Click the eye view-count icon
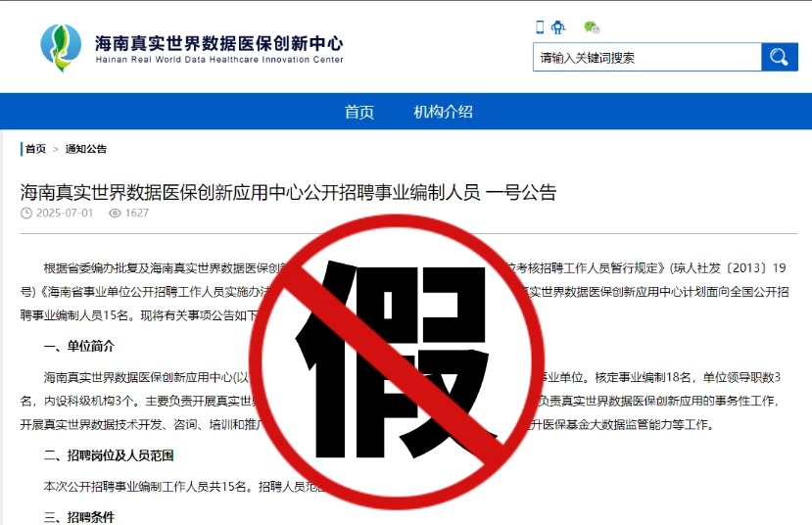Screen dimensions: 812x525 click(115, 213)
